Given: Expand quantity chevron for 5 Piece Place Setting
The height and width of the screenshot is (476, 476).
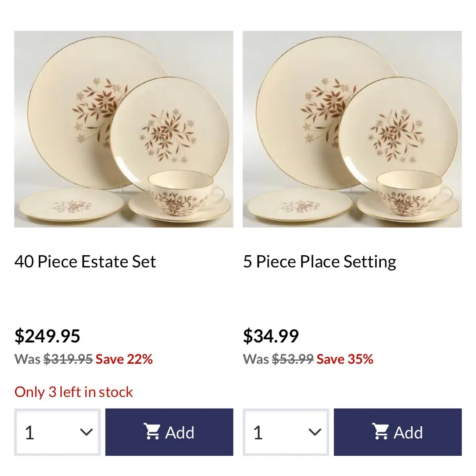Looking at the screenshot, I should pyautogui.click(x=315, y=432).
